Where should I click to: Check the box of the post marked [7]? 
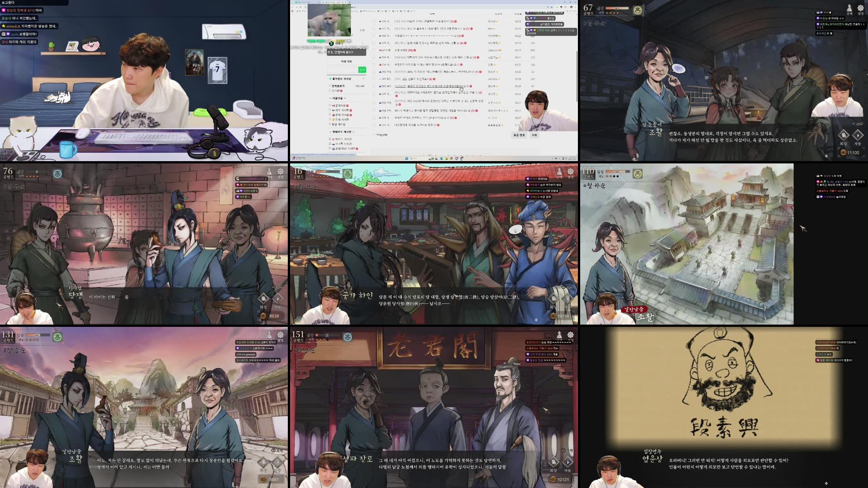pos(374,110)
